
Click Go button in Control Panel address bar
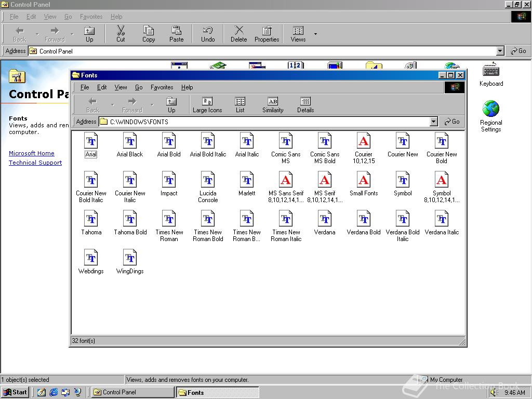518,51
